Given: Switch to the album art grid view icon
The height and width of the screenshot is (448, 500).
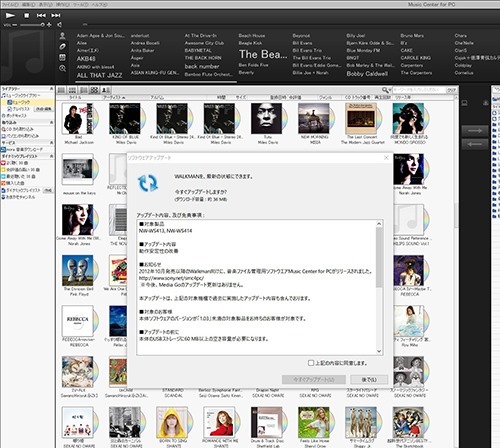Looking at the screenshot, I should coord(94,90).
